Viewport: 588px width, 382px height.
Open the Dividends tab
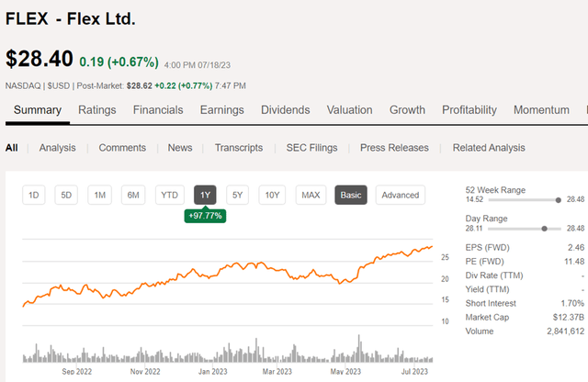(286, 110)
